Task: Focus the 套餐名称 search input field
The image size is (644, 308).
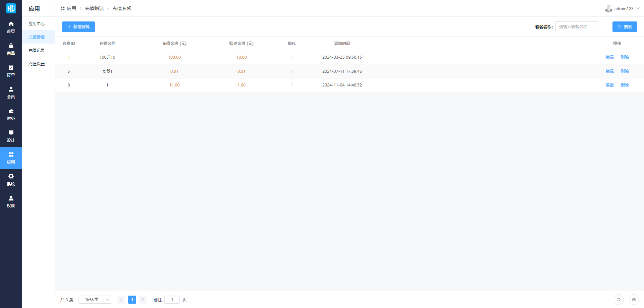Action: pos(577,27)
